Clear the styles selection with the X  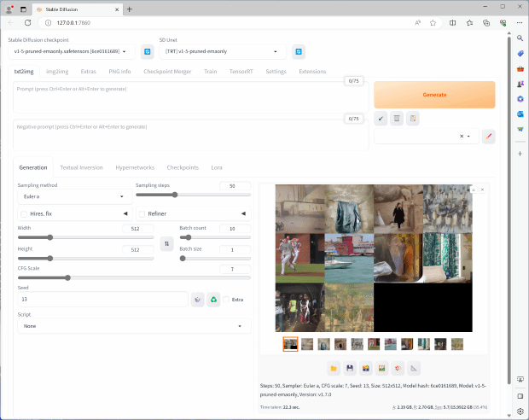pyautogui.click(x=462, y=137)
